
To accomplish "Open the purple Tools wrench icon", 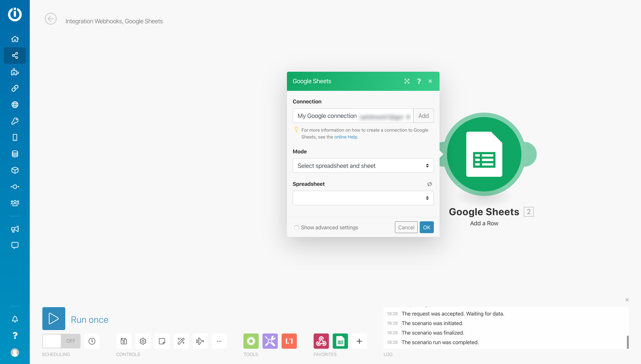I will click(270, 341).
